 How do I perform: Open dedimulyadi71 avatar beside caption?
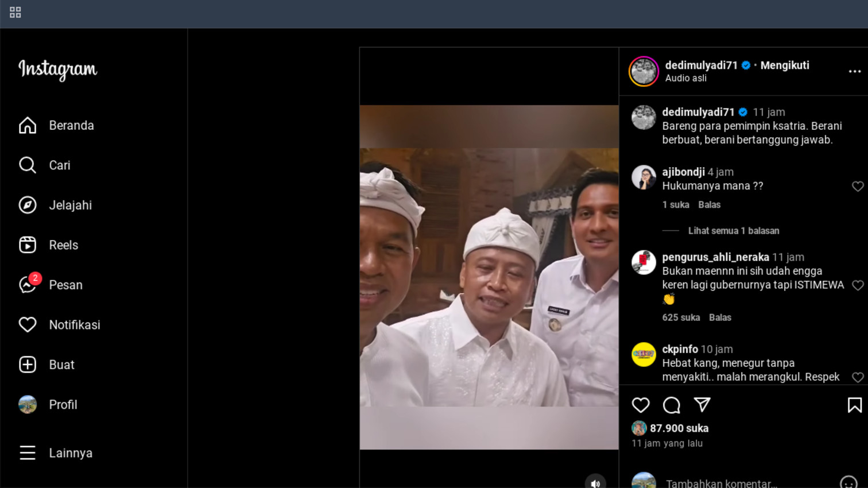[x=644, y=117]
